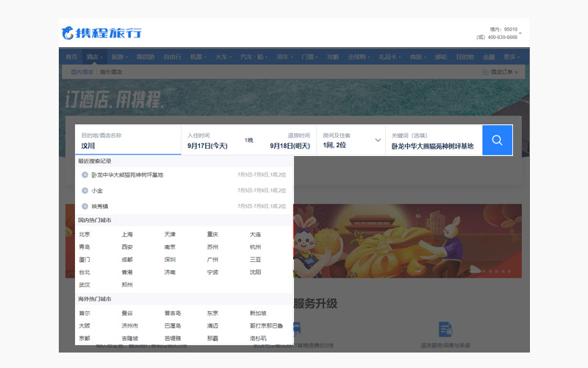588x368 pixels.
Task: Choose 曼谷 from overseas hot cities
Action: (127, 314)
